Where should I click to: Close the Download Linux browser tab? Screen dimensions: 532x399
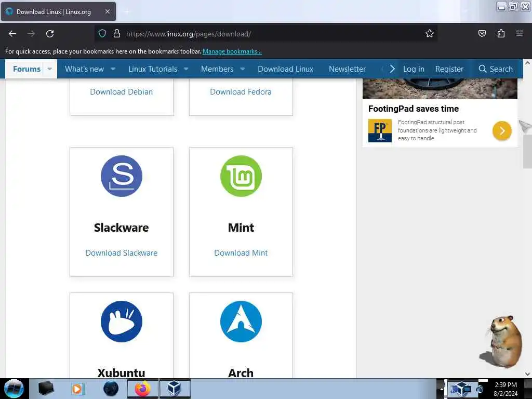107,11
